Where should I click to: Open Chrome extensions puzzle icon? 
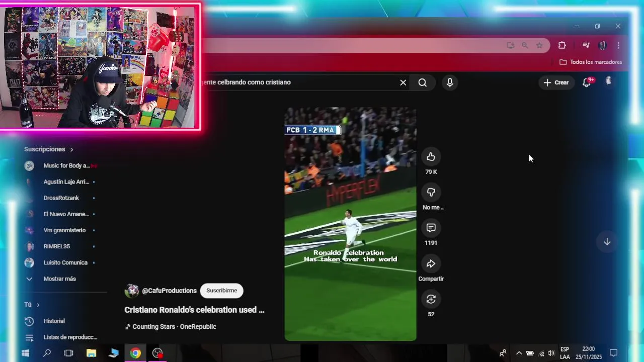point(562,45)
